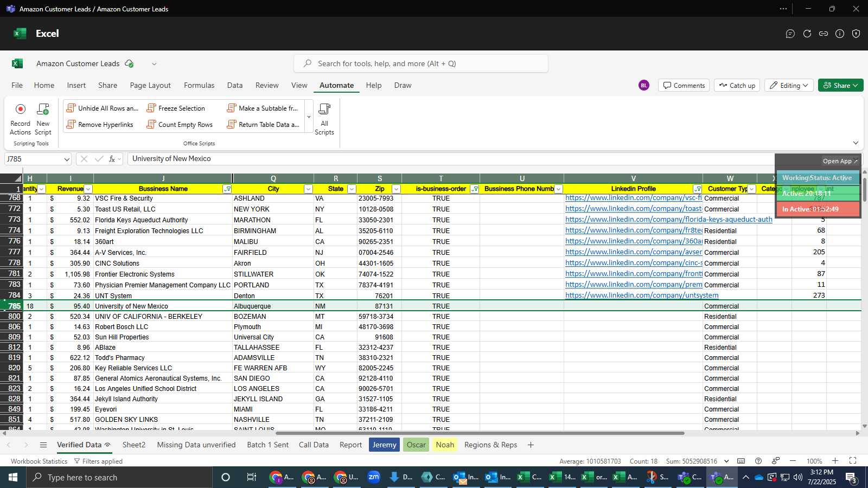
Task: Open the all sheets list icon
Action: (43, 445)
